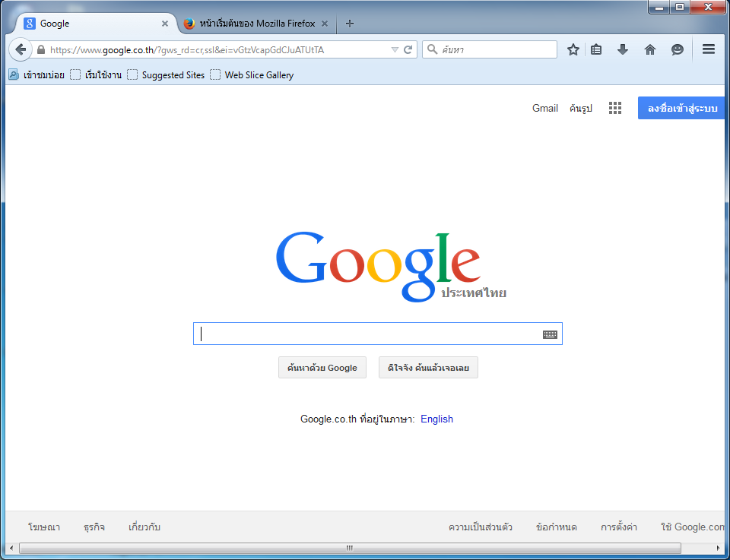Open the Gmail link
Viewport: 730px width, 560px height.
tap(545, 109)
